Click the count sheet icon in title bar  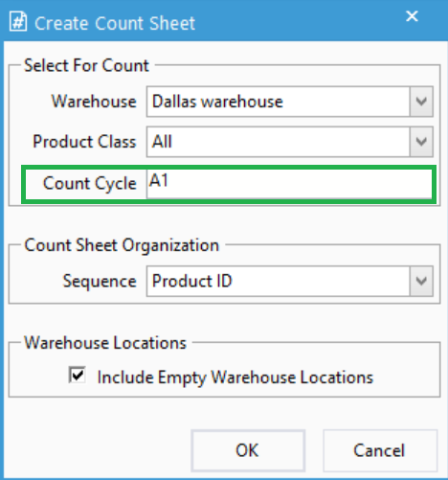tap(18, 22)
